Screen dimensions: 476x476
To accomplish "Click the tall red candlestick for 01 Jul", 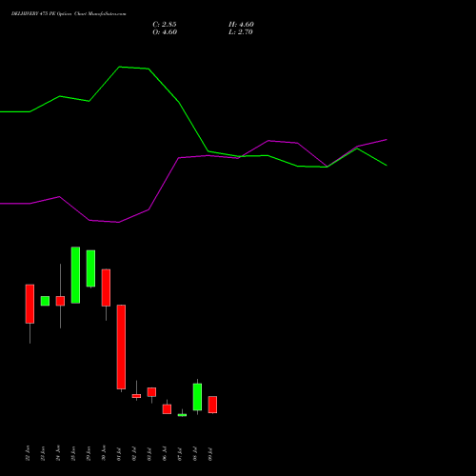I will (x=121, y=347).
